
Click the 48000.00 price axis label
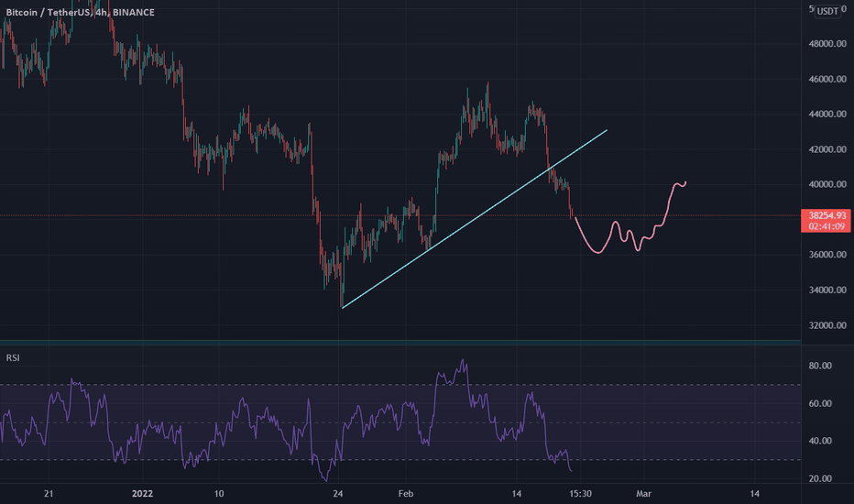(x=827, y=44)
